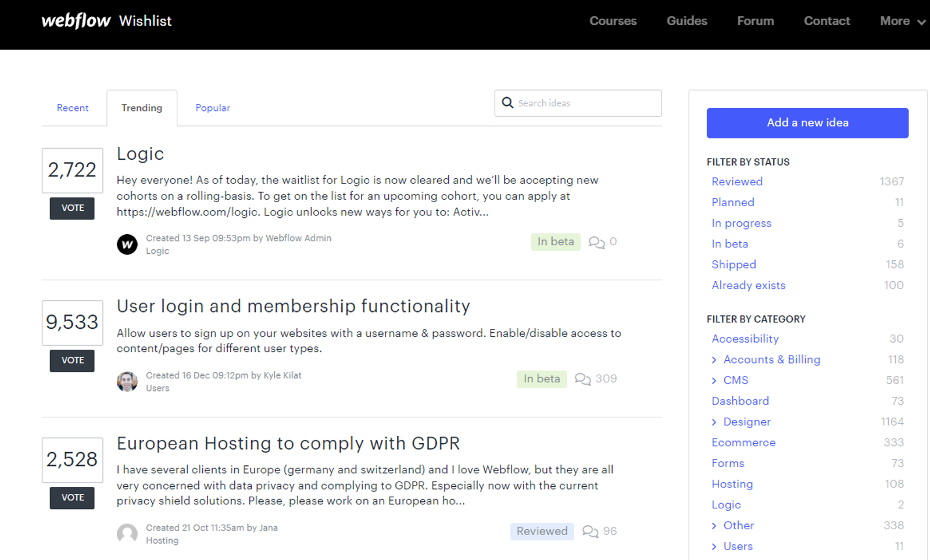Filter by Already exists status

point(749,286)
